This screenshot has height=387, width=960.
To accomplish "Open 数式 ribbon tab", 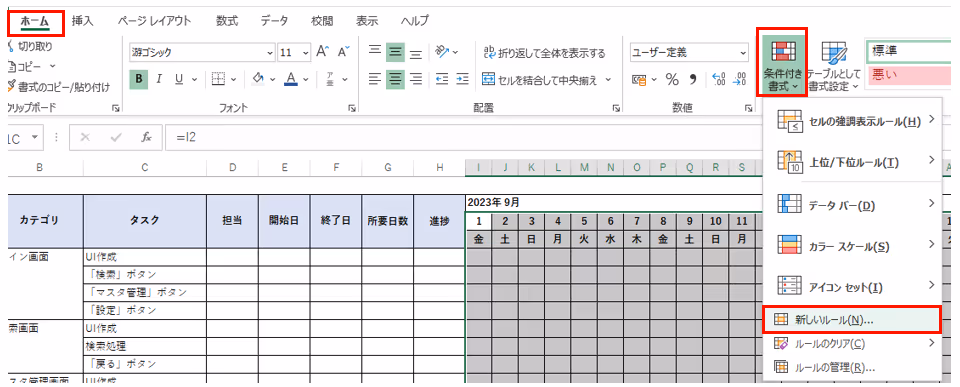I will [227, 21].
